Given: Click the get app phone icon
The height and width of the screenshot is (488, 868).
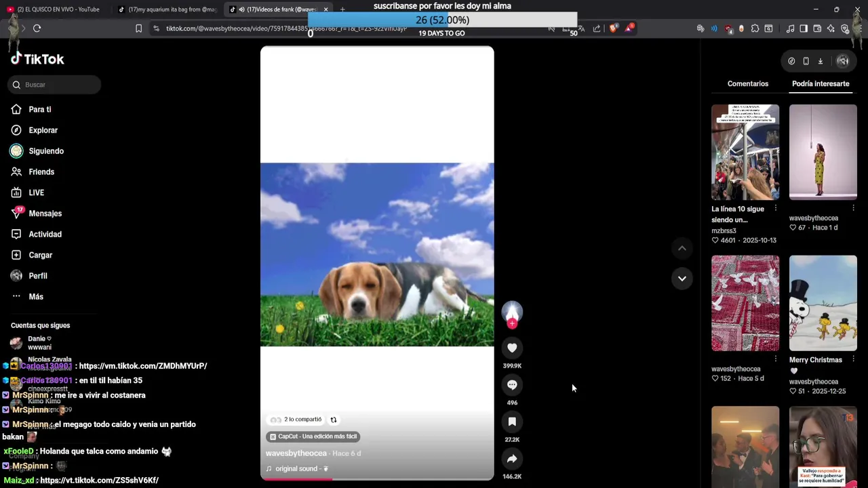Looking at the screenshot, I should click(806, 61).
